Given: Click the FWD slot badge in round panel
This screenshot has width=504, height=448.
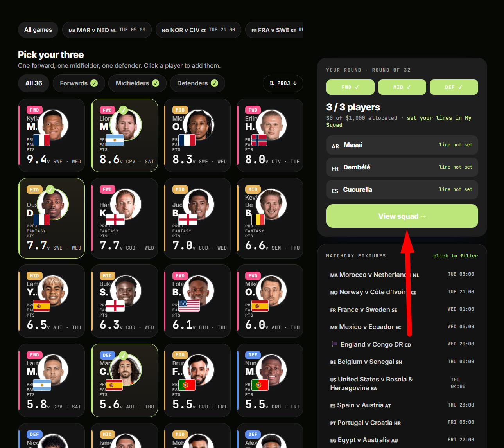Looking at the screenshot, I should (350, 87).
